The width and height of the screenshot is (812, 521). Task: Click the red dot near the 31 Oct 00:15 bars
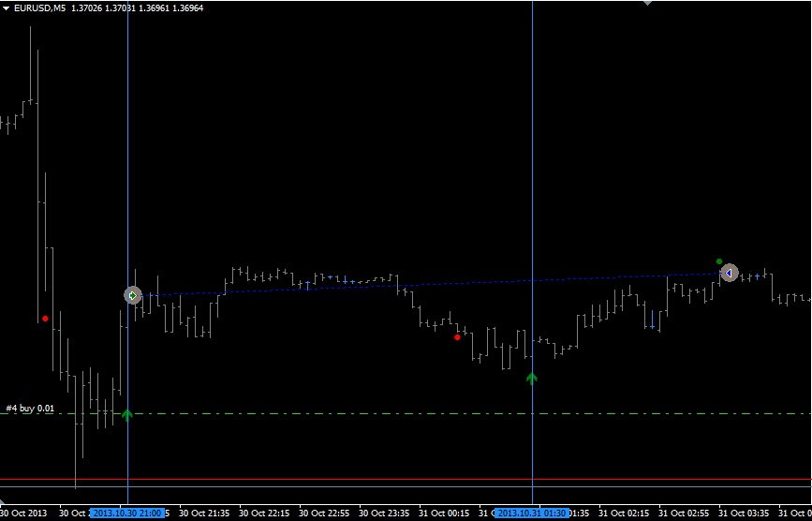click(457, 337)
